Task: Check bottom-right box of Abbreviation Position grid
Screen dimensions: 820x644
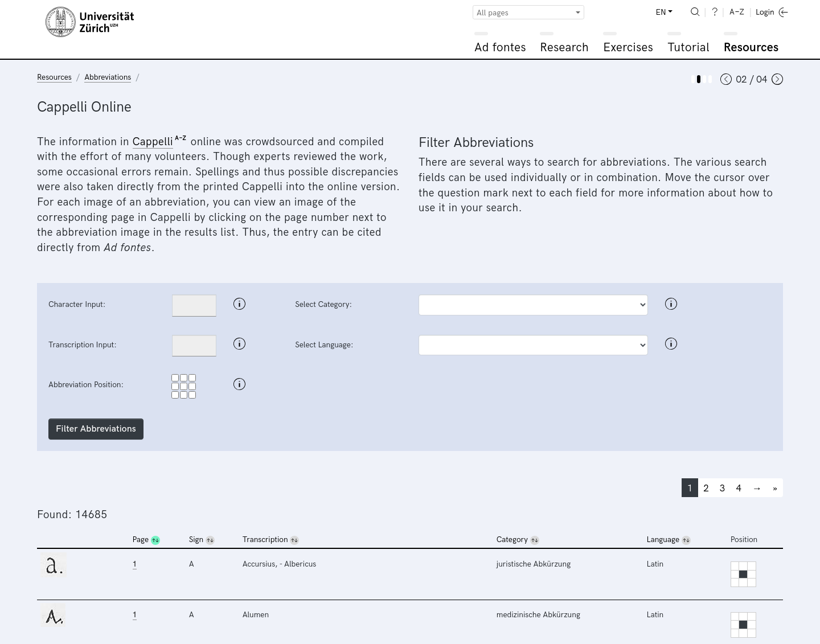Action: (x=192, y=395)
